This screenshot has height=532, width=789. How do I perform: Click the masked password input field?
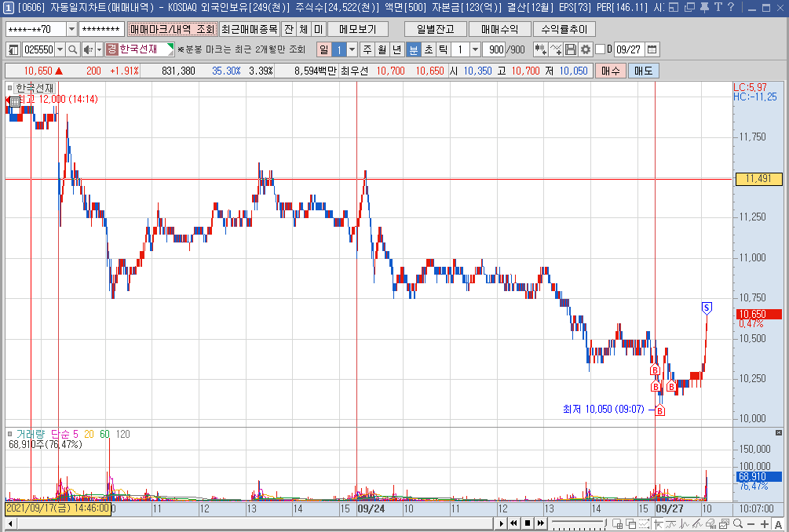click(101, 29)
